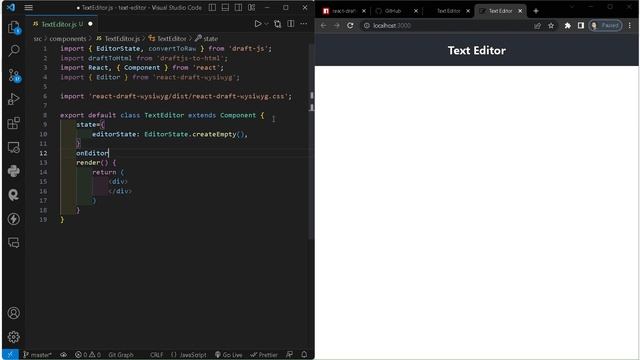Synchronize changes via the cloud icon in the status bar
Image resolution: width=640 pixels, height=360 pixels.
click(64, 355)
